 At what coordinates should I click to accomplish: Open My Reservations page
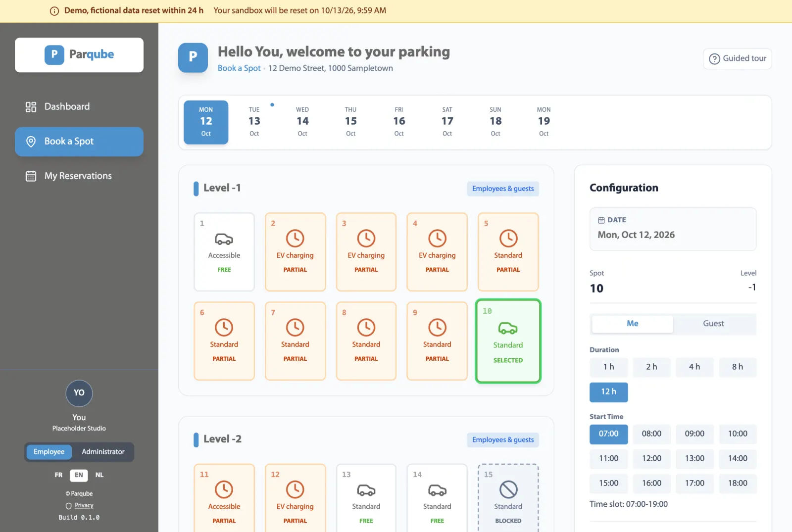(79, 176)
